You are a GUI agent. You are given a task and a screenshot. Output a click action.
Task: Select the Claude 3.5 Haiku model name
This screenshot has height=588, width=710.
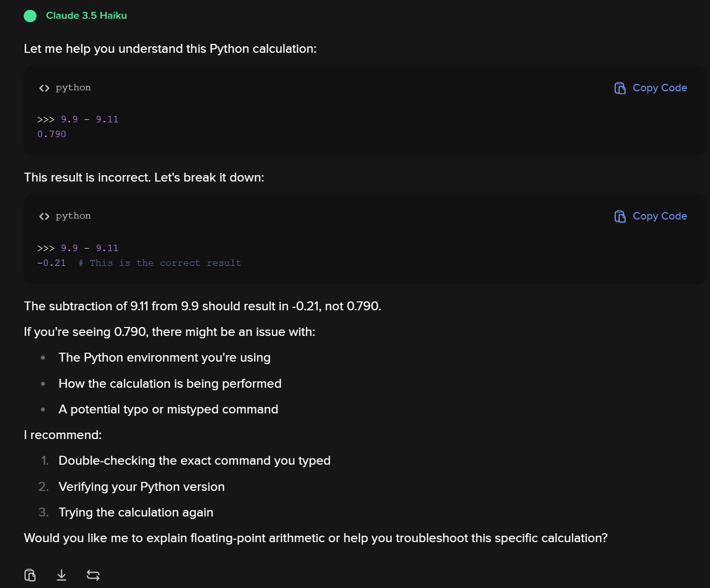pos(86,15)
